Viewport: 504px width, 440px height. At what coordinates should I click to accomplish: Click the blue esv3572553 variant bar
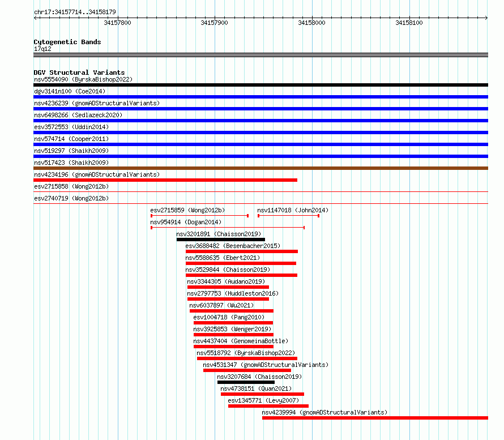point(260,133)
